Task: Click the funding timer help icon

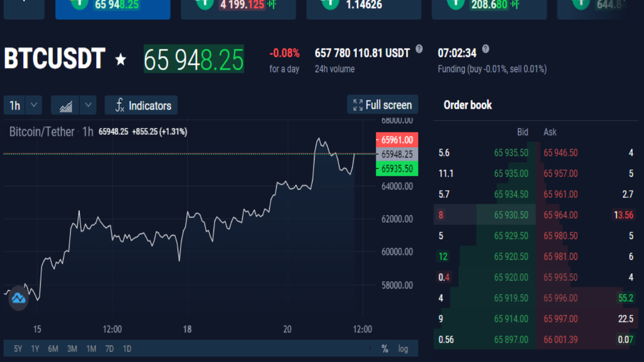Action: click(x=486, y=49)
